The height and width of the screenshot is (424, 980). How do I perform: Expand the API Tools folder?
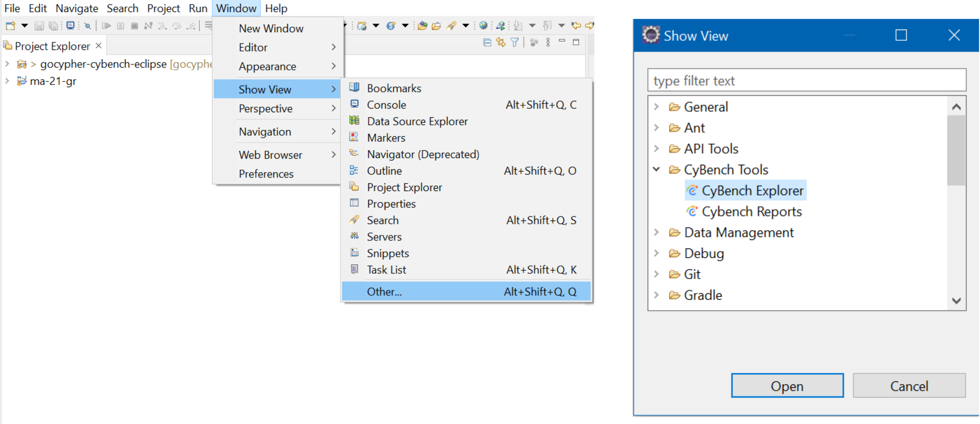coord(657,148)
